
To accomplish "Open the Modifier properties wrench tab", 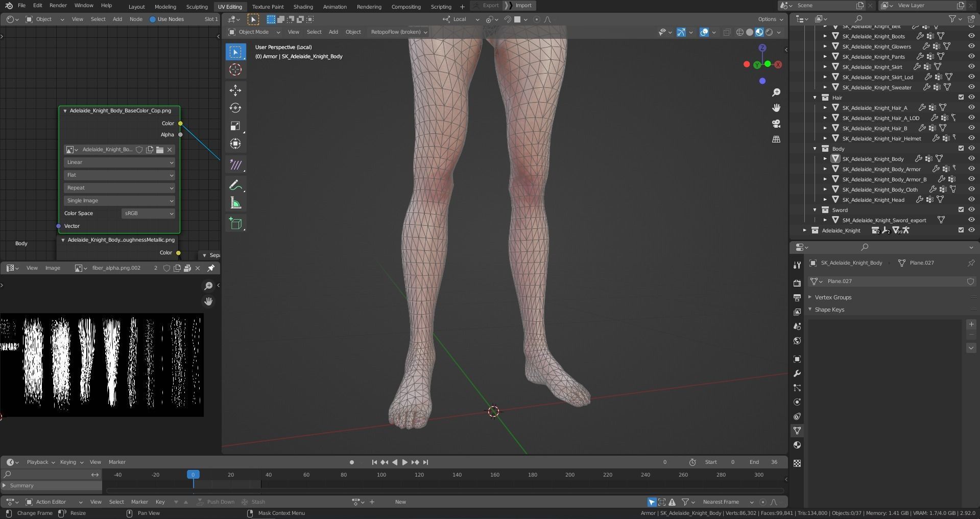I will 797,373.
